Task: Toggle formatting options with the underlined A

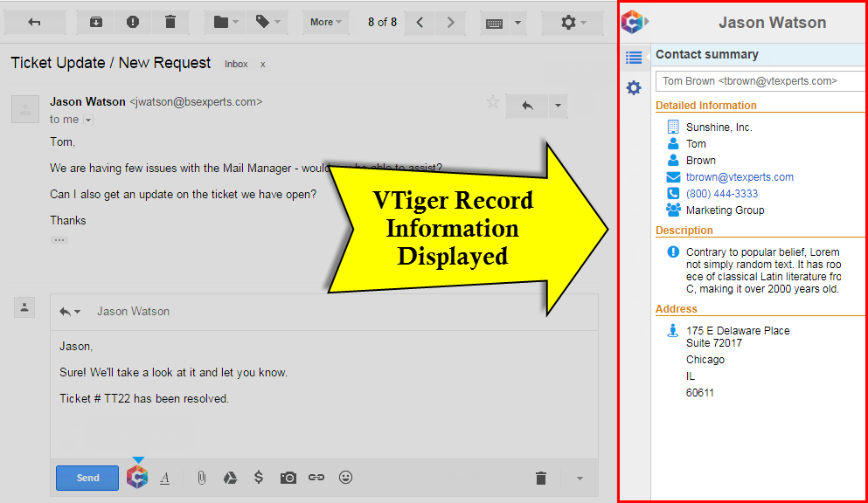Action: click(x=165, y=477)
